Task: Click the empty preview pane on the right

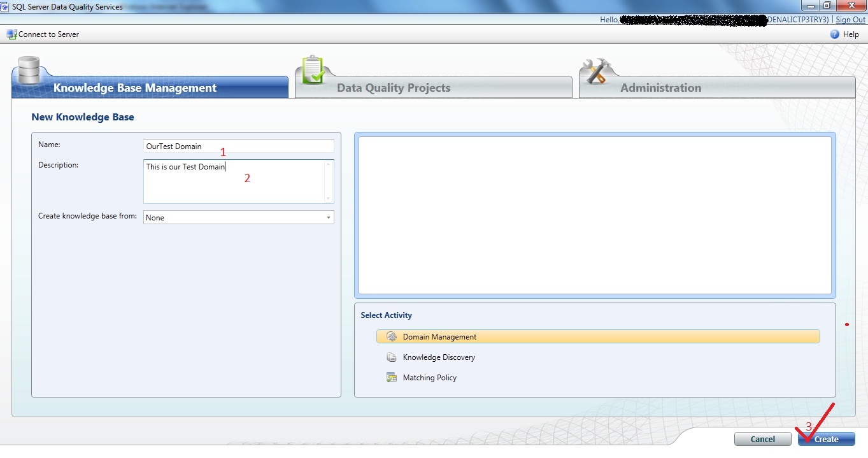Action: point(595,215)
